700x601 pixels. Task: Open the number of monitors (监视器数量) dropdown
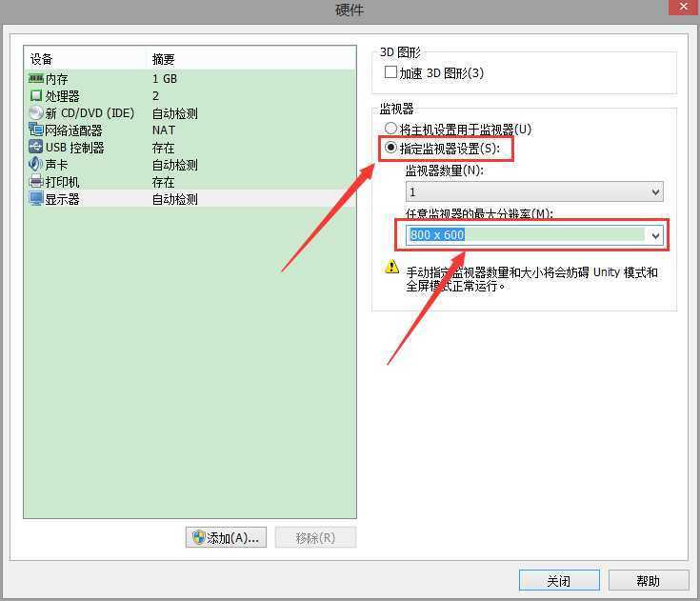[534, 192]
